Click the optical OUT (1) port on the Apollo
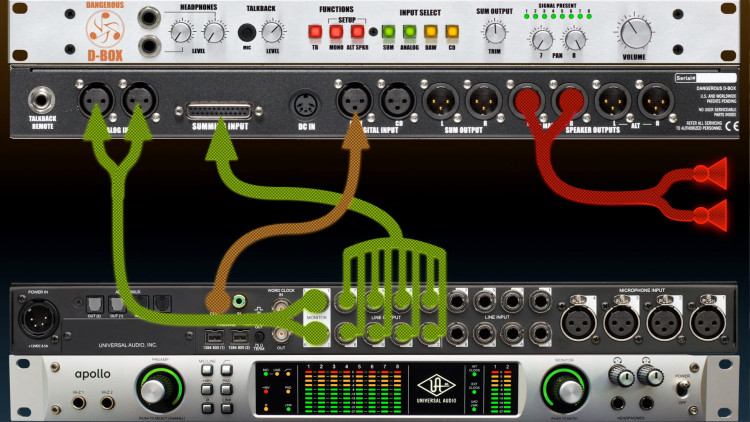 117,304
